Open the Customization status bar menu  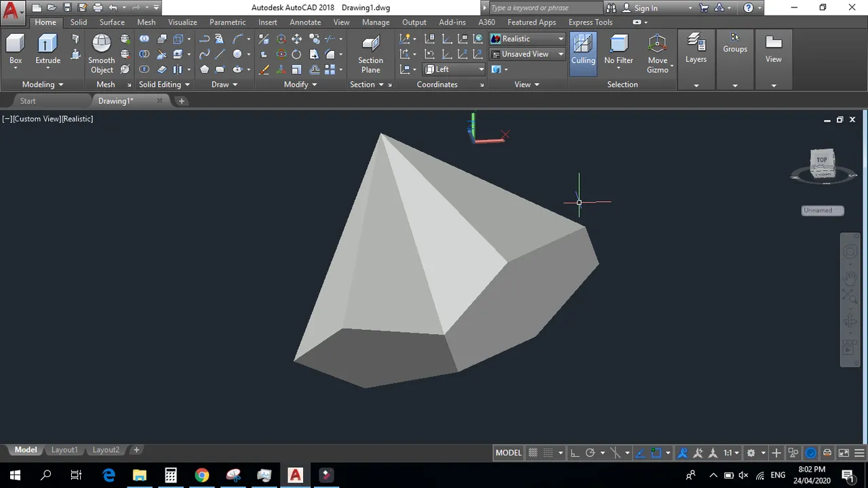coord(861,453)
